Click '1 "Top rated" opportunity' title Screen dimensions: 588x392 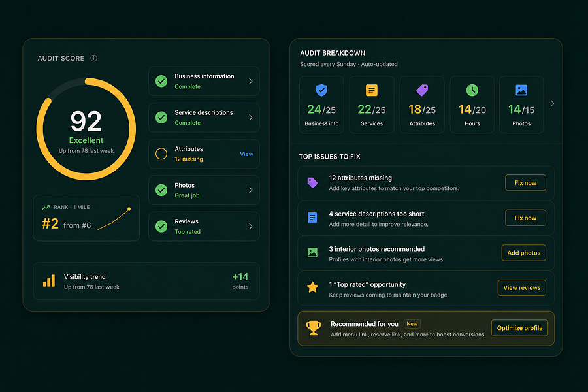[367, 284]
